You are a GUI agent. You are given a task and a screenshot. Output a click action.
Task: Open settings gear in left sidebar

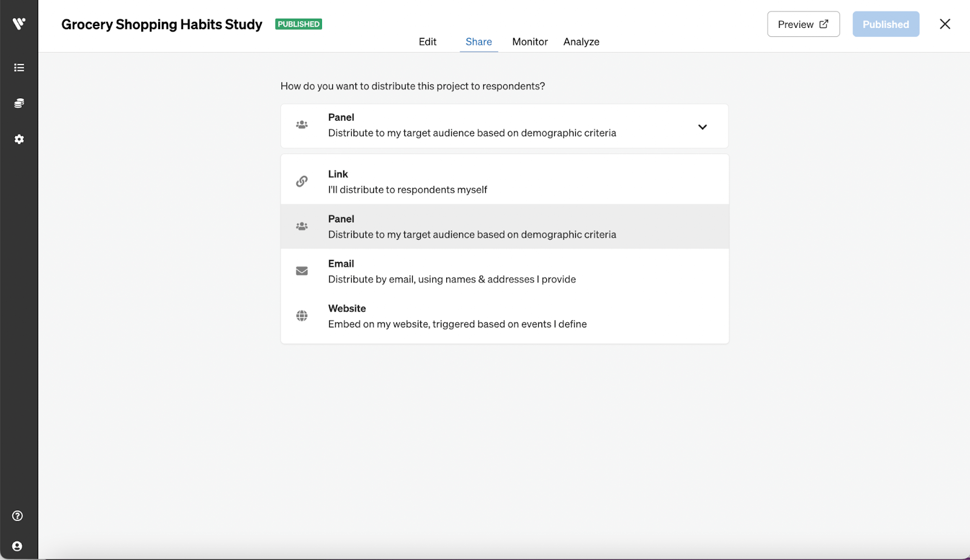point(19,139)
